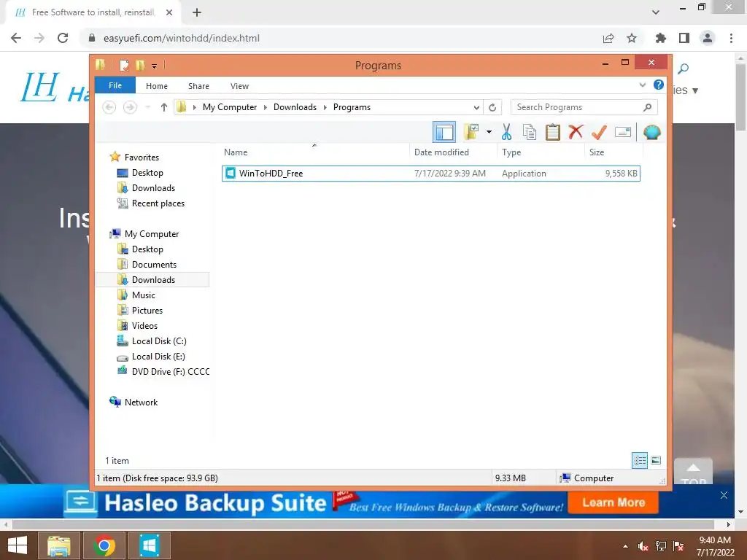This screenshot has width=747, height=560.
Task: Click the blue shell globe icon
Action: point(651,132)
